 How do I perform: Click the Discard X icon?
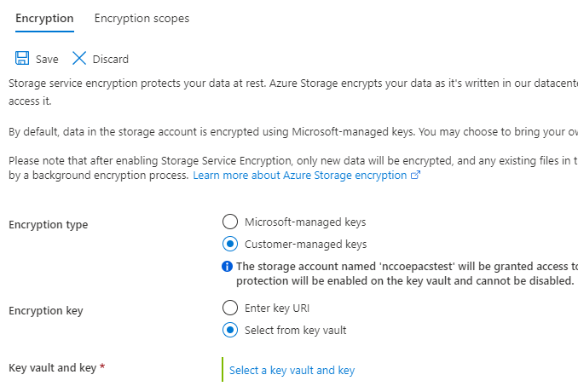point(79,59)
